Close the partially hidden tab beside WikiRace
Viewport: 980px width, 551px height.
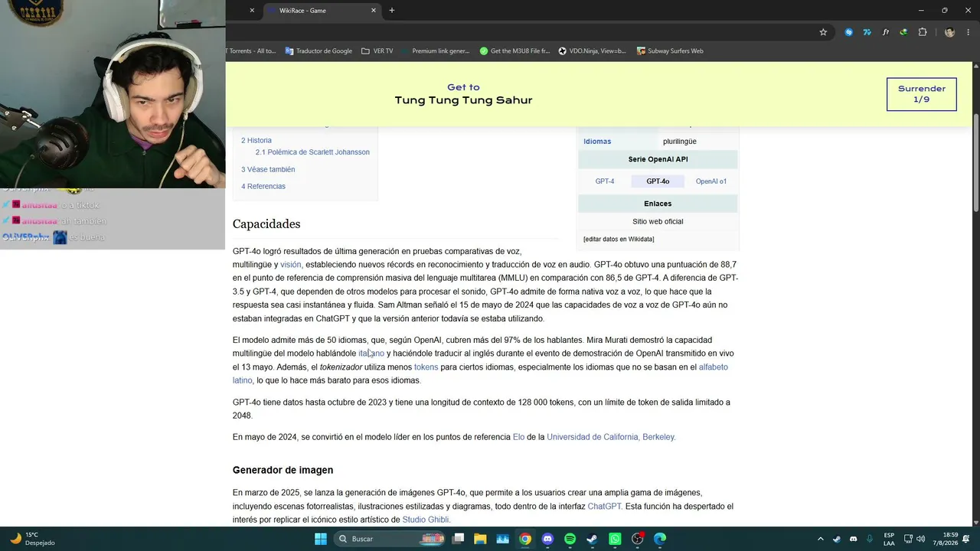[x=252, y=11]
